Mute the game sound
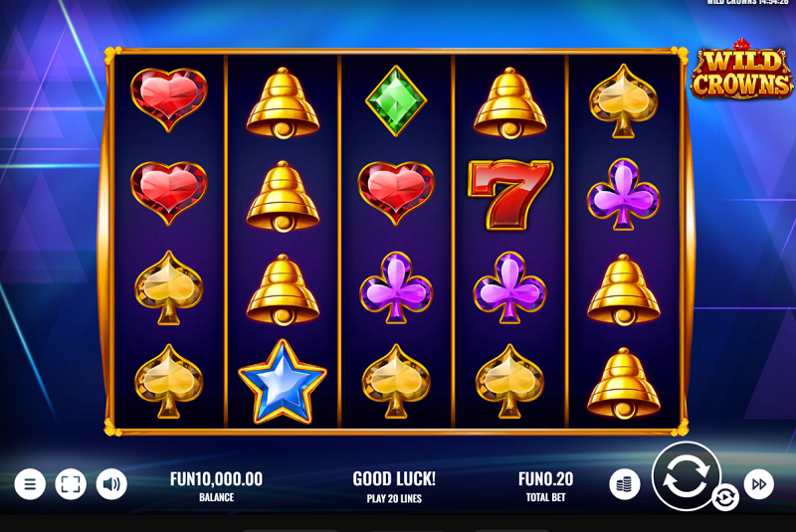 click(111, 484)
